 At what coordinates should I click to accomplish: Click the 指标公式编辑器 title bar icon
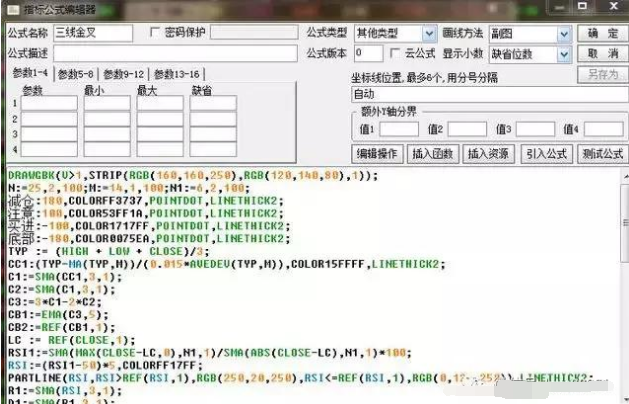pyautogui.click(x=13, y=9)
